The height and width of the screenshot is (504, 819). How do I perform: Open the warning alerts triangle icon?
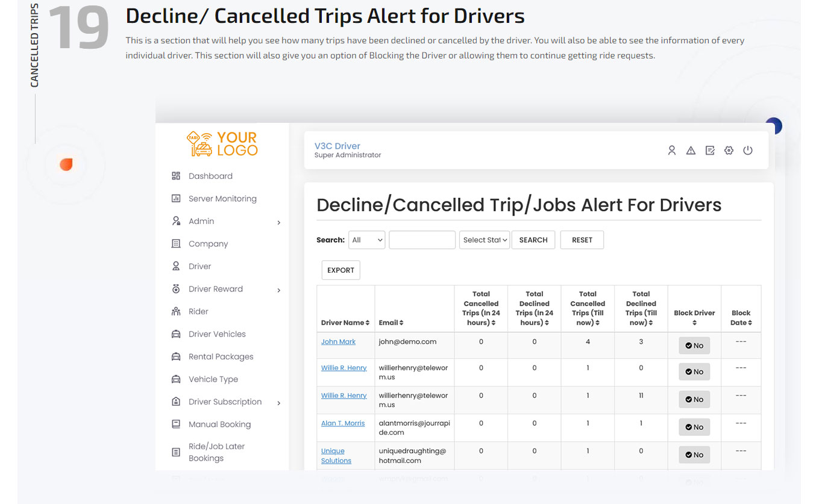pos(691,151)
